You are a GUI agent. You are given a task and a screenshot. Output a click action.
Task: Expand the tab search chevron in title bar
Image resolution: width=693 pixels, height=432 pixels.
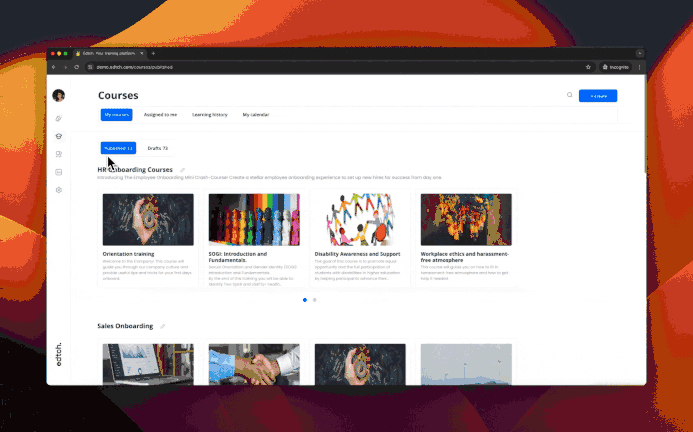click(x=640, y=54)
